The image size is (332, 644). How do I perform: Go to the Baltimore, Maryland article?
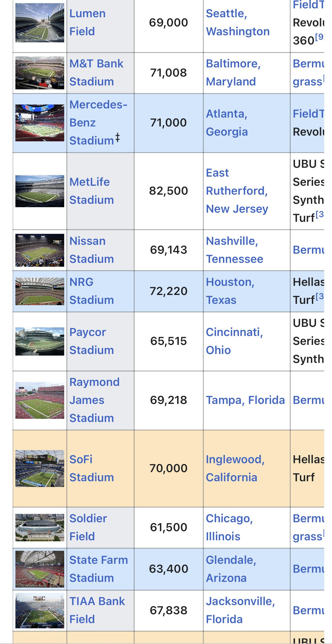(x=233, y=73)
